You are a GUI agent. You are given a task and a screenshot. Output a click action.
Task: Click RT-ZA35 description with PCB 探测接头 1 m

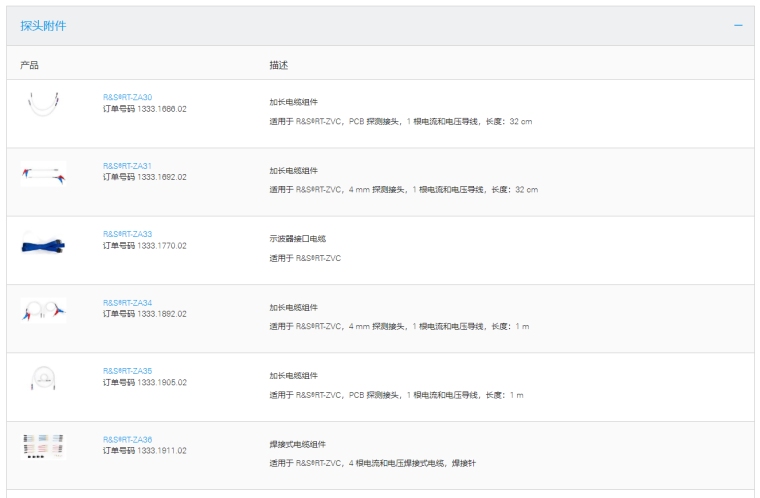pyautogui.click(x=396, y=395)
